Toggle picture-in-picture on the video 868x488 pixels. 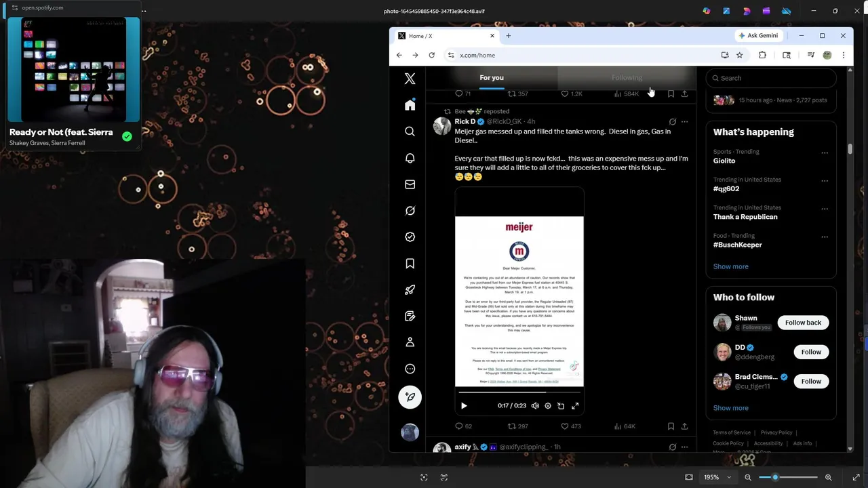561,406
